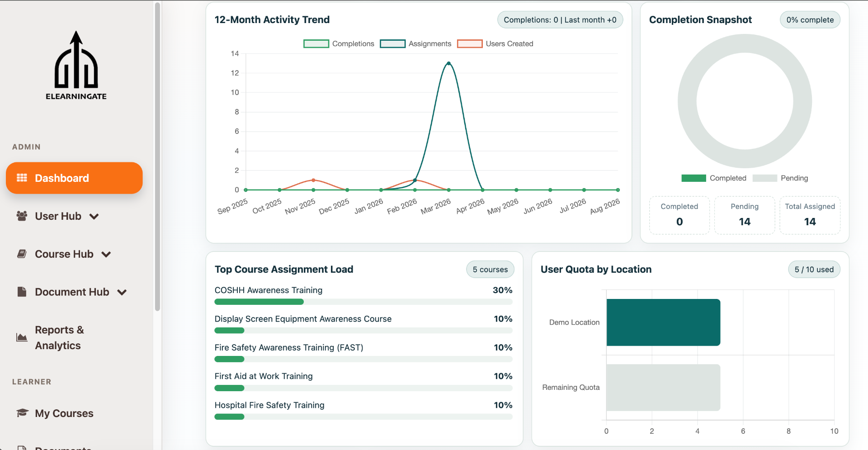
Task: Click the User Hub people icon
Action: coord(22,216)
